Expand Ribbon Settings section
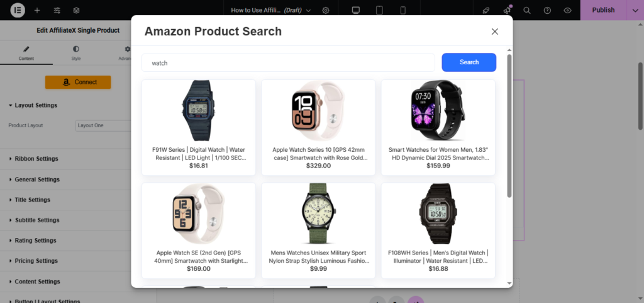644x303 pixels. [36, 159]
